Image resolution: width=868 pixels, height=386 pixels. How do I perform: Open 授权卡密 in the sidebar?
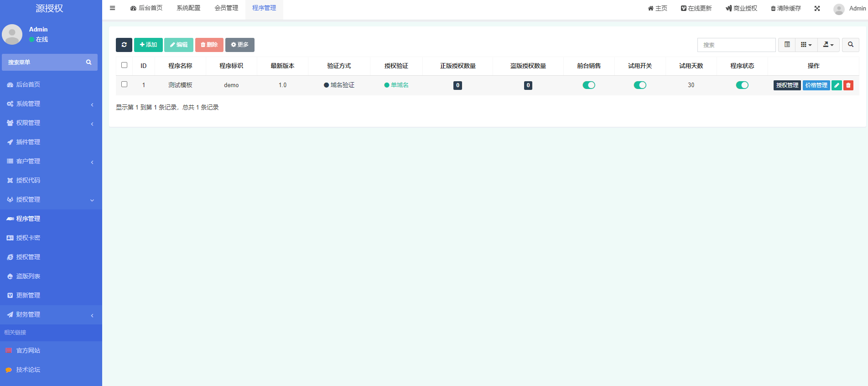pyautogui.click(x=28, y=238)
